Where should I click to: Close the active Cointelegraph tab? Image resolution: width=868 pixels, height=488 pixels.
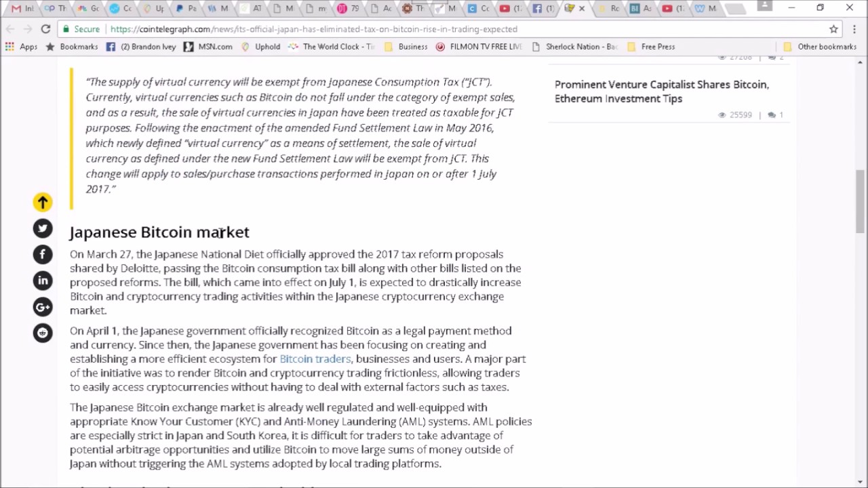581,9
